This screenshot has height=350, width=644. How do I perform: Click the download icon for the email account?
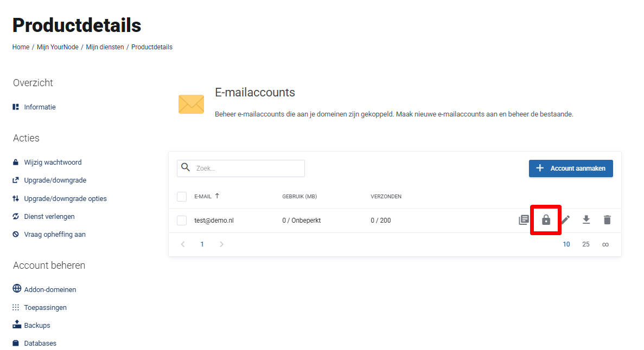[x=586, y=220]
